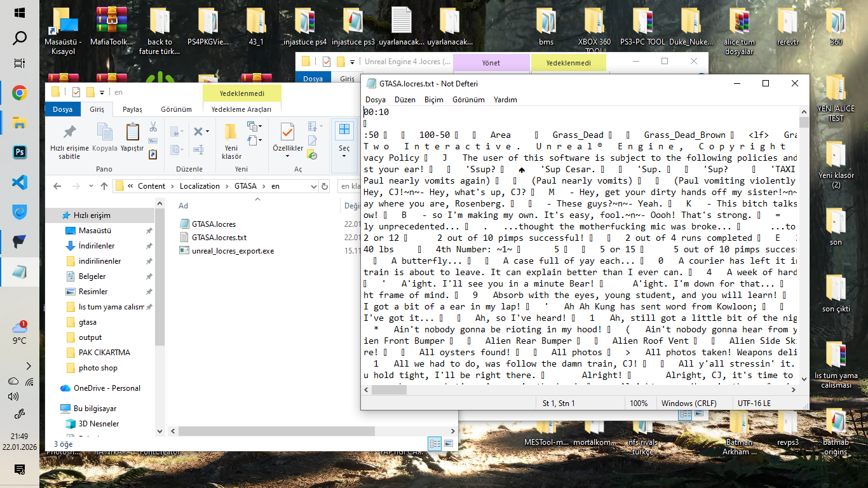Select the PAK CIKARTMA folder in sidebar

pos(104,353)
